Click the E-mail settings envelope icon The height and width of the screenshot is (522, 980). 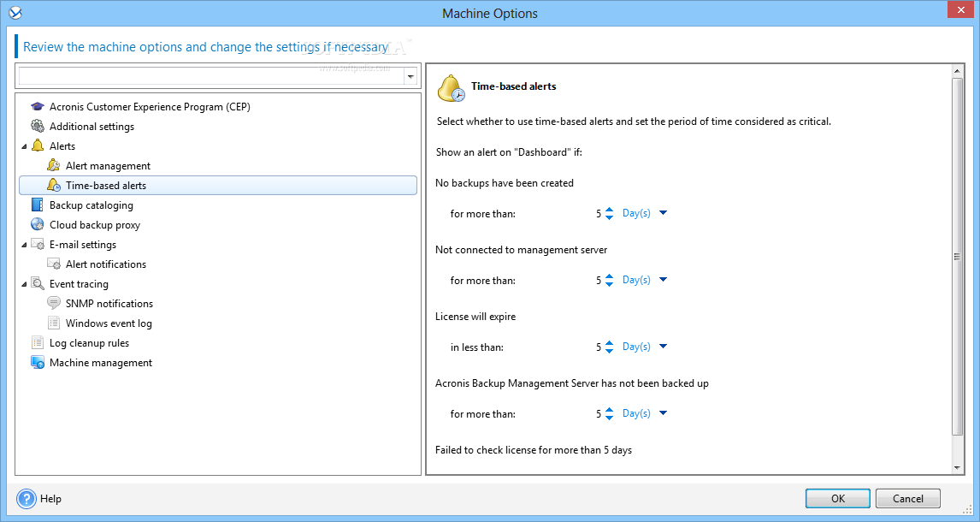point(38,245)
